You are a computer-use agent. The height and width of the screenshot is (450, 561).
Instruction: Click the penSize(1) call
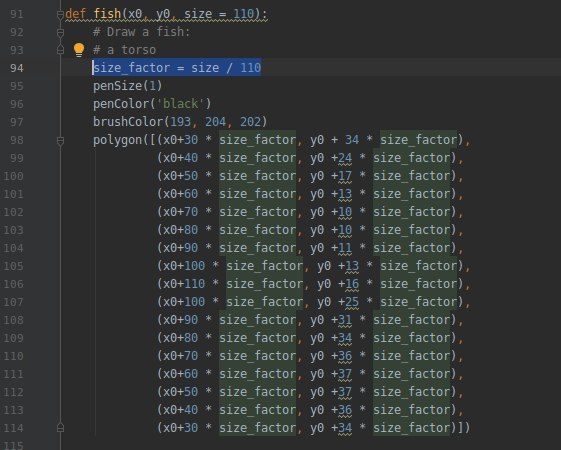[128, 86]
